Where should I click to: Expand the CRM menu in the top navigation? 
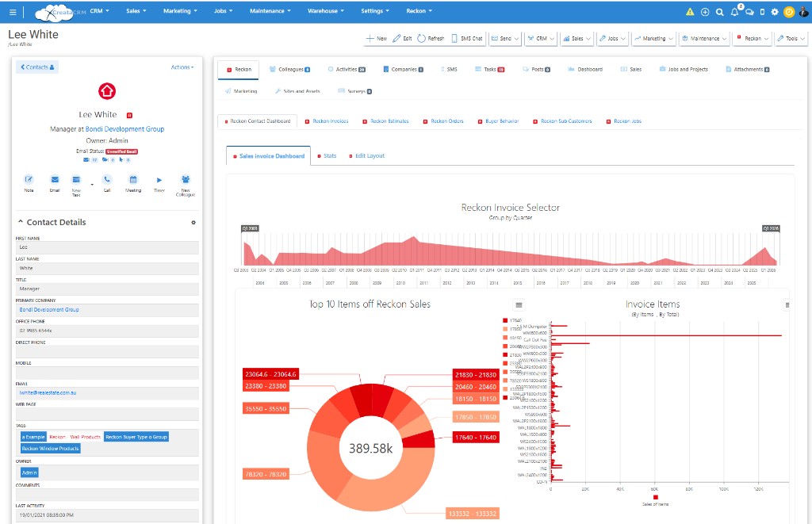(x=99, y=11)
